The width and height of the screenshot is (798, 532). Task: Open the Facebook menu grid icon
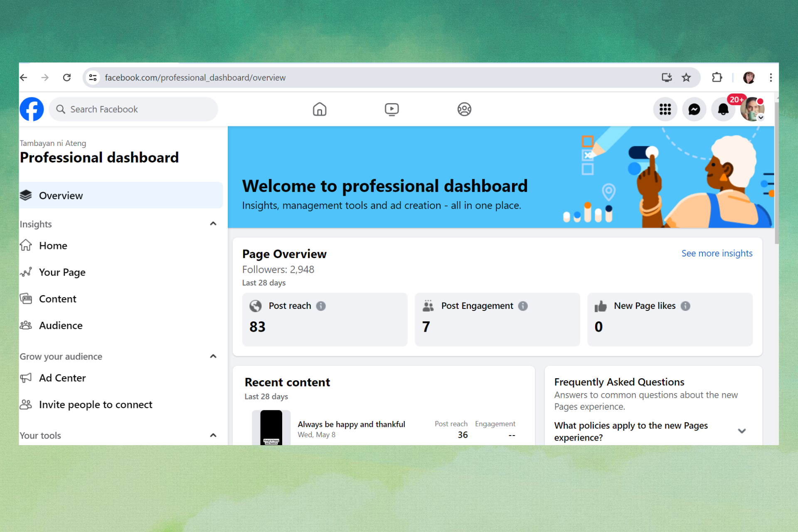click(665, 109)
